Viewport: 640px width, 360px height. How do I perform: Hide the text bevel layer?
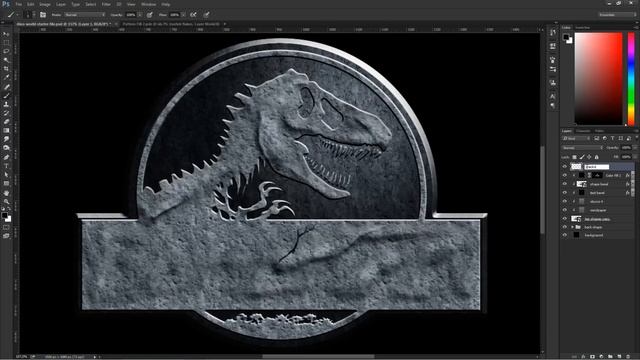[x=565, y=193]
